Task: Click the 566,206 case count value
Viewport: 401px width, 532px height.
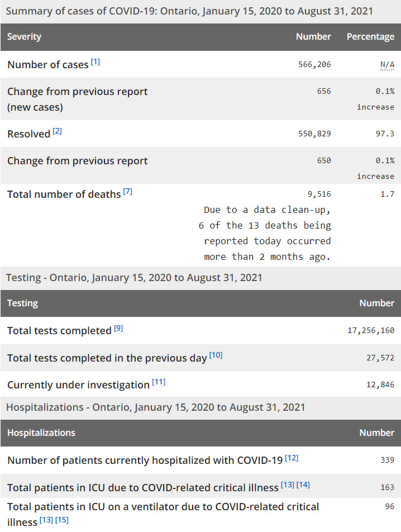Action: pos(314,65)
